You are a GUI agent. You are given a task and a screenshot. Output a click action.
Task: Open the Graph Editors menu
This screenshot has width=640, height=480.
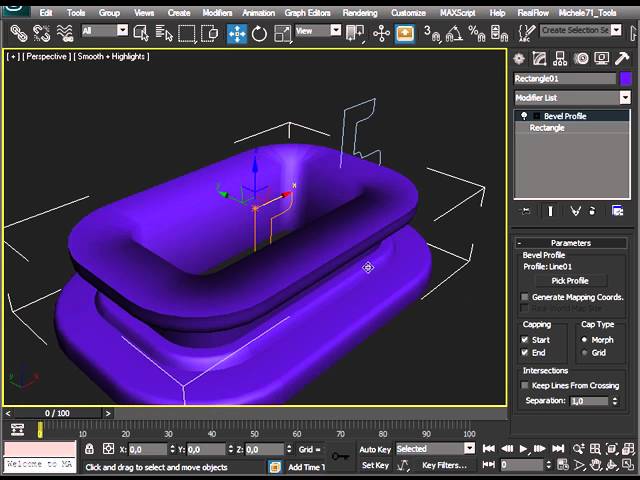pyautogui.click(x=307, y=13)
